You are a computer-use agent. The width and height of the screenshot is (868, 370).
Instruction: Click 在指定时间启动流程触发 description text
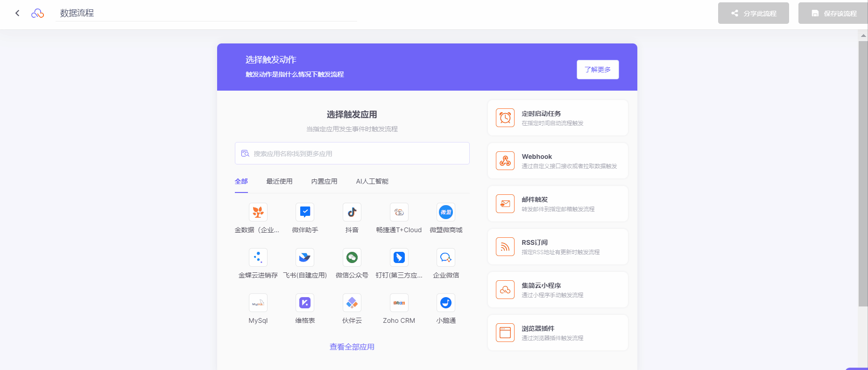[552, 123]
